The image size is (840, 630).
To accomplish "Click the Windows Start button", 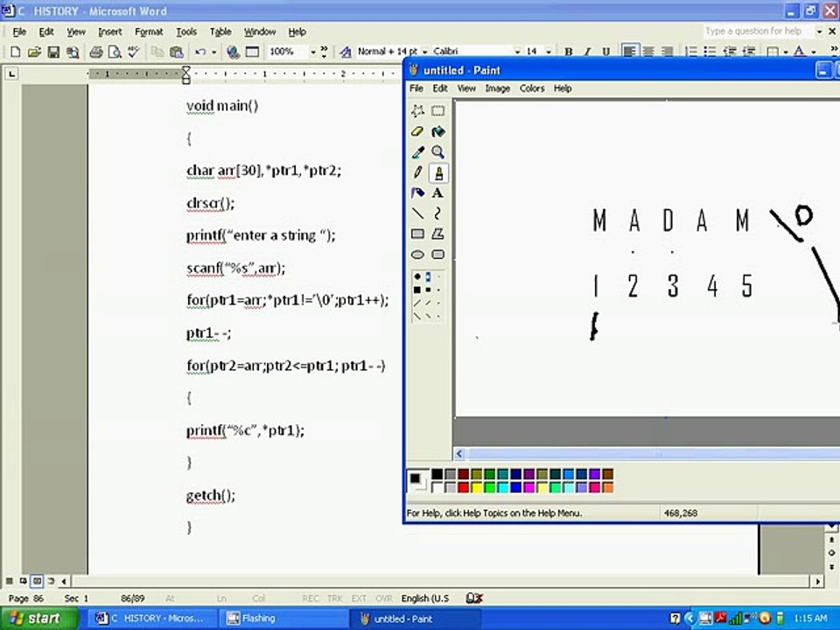I will (x=39, y=619).
